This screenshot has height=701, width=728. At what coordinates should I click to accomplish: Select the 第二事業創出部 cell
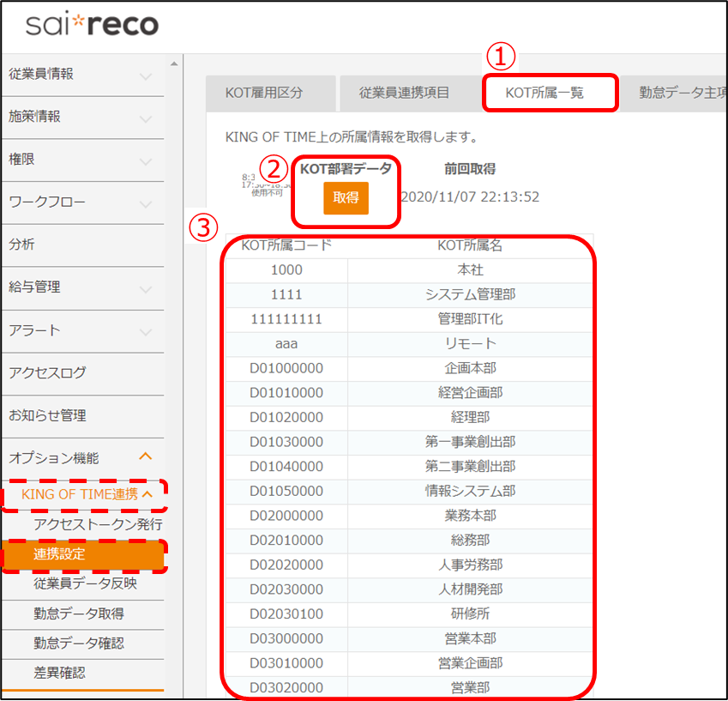pos(470,467)
